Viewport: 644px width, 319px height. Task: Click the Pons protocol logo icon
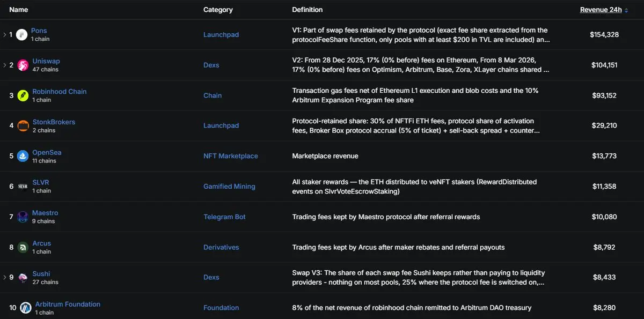pyautogui.click(x=22, y=35)
